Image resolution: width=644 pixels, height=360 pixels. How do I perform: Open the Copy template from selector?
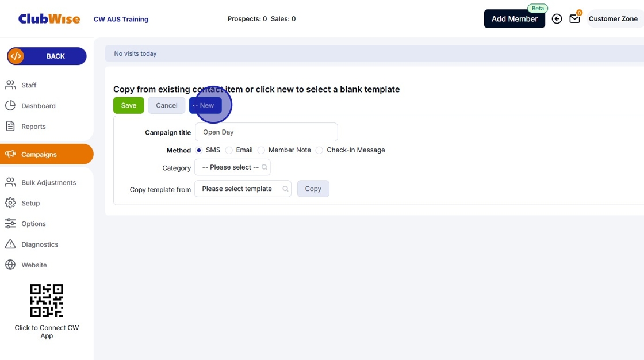[243, 188]
